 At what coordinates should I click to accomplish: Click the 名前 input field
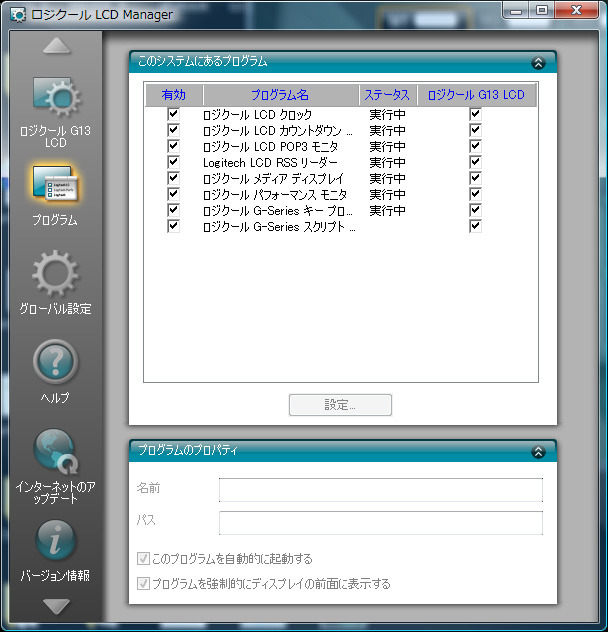(x=381, y=490)
